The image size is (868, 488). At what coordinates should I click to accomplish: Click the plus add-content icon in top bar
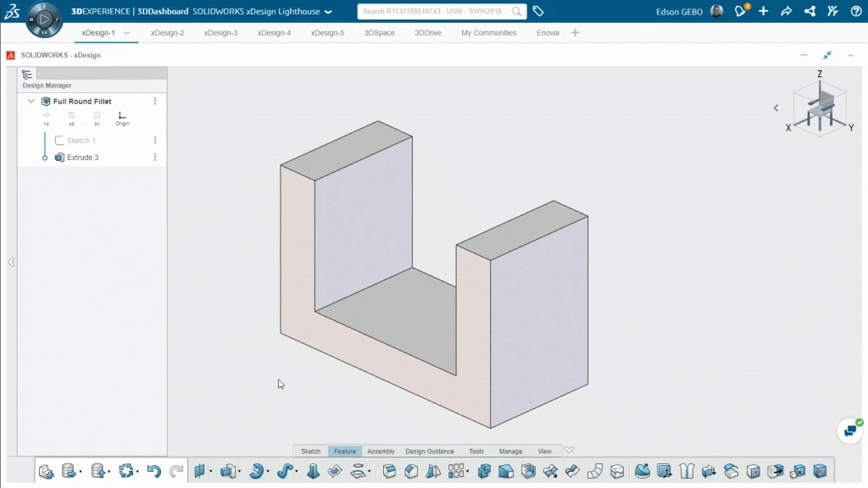(764, 11)
